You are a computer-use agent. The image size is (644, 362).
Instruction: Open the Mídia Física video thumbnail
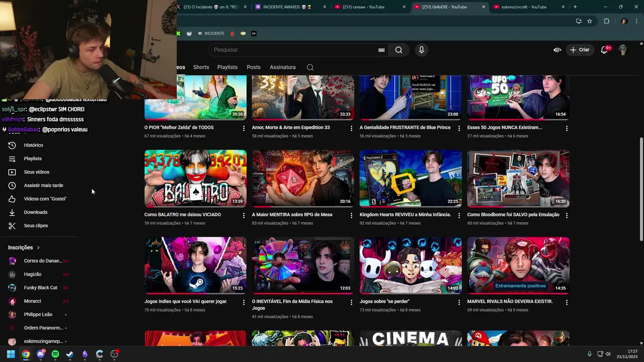tap(303, 265)
